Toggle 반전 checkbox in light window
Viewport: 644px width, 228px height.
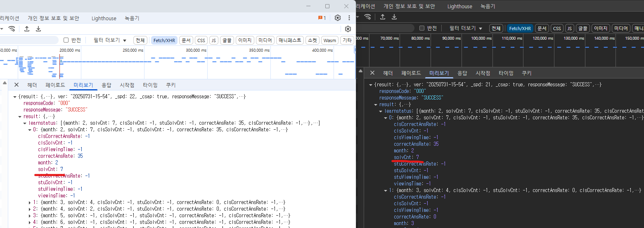[66, 40]
